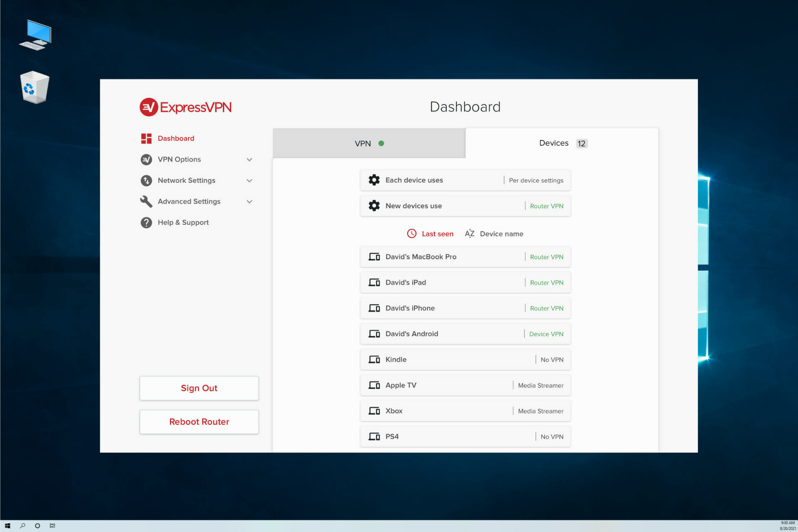Click the AZ sort icon
This screenshot has width=798, height=532.
click(x=470, y=234)
